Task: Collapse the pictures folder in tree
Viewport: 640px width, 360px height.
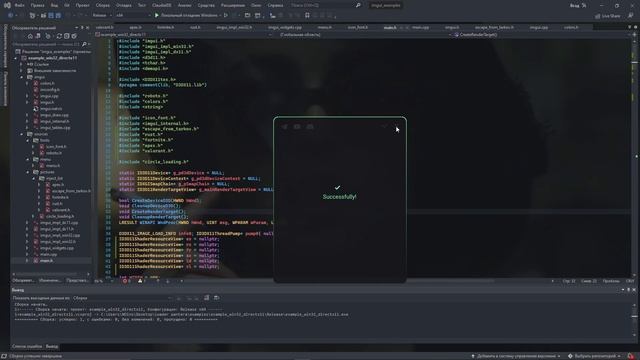Action: 28,172
